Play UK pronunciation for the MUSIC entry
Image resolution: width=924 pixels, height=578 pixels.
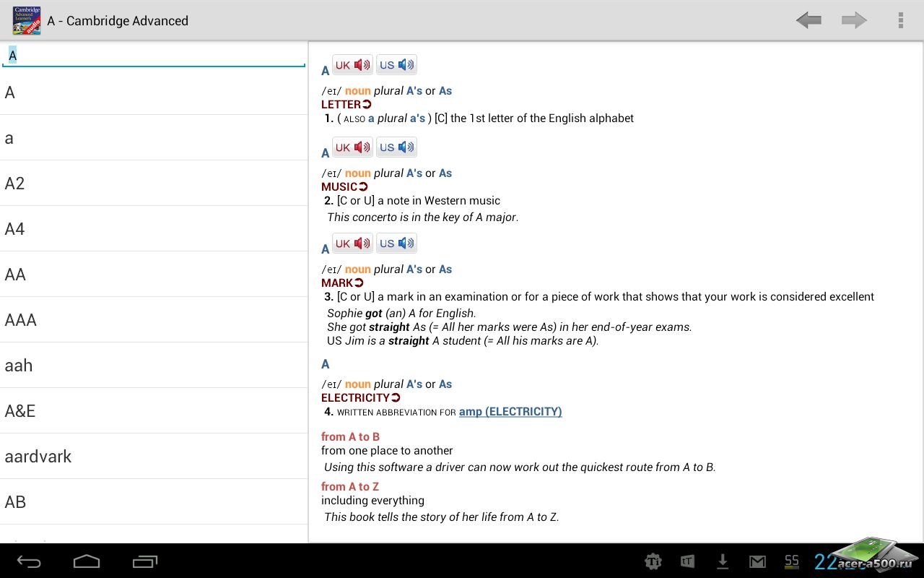click(x=352, y=147)
